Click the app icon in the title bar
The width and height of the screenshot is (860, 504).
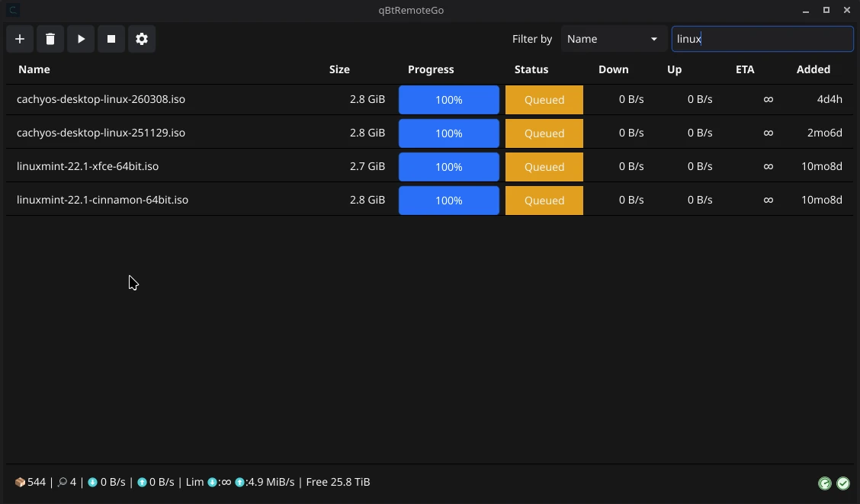pyautogui.click(x=13, y=10)
